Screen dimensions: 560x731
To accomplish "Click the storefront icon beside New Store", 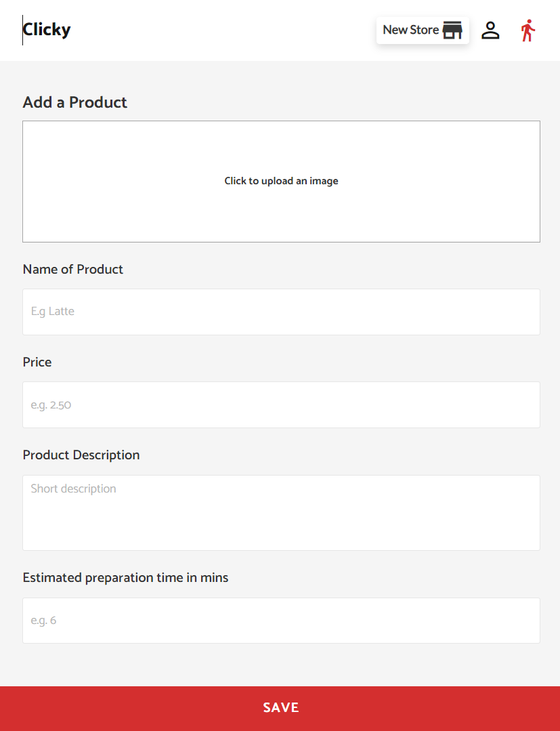I will [452, 30].
